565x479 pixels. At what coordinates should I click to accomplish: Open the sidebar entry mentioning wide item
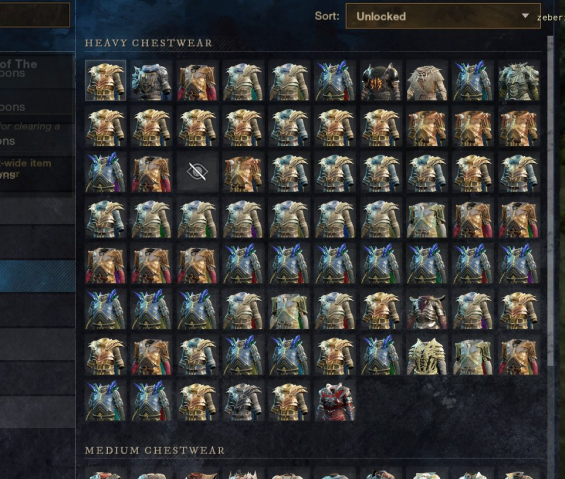[x=37, y=173]
